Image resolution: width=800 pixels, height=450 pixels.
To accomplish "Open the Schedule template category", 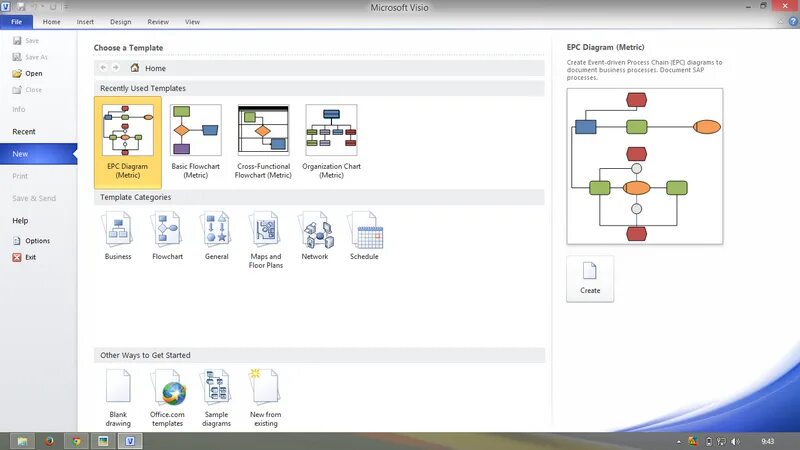I will 364,236.
